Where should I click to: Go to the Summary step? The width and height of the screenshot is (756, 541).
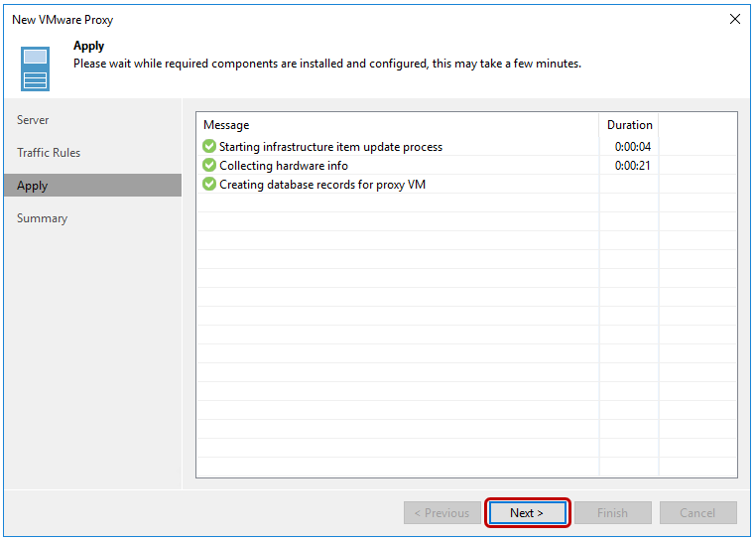coord(43,218)
